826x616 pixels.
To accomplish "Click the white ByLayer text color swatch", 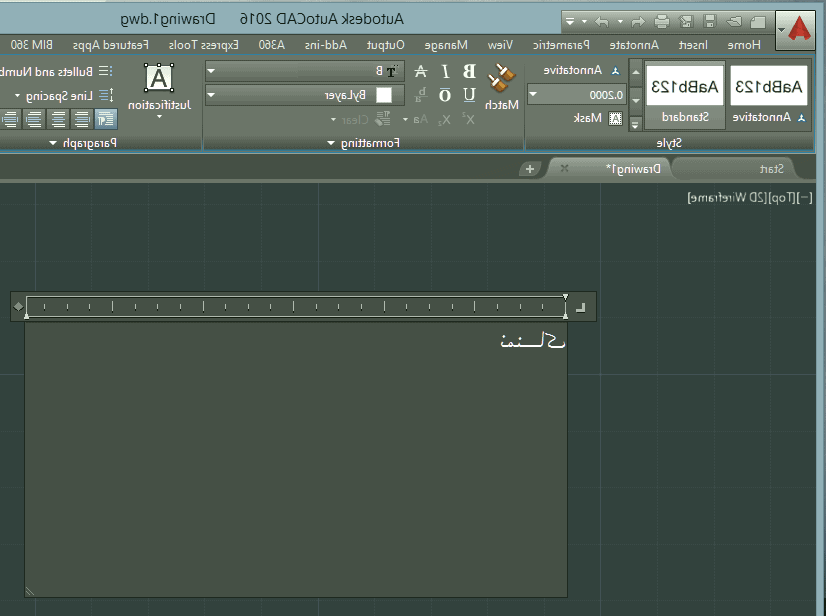I will (384, 95).
